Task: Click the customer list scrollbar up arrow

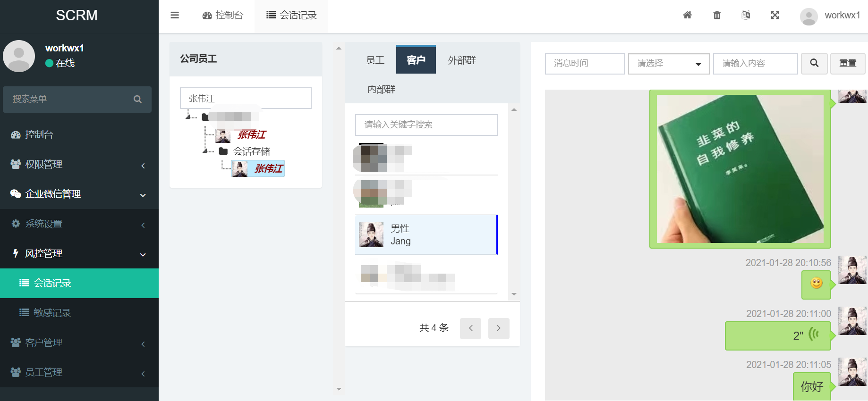Action: tap(514, 109)
